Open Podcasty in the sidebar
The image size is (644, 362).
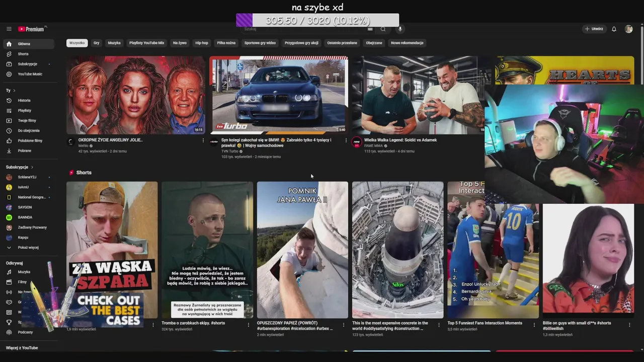coord(29,332)
